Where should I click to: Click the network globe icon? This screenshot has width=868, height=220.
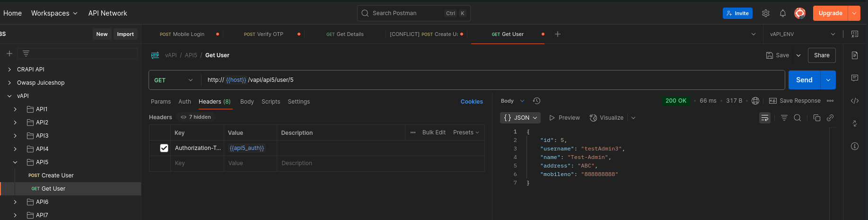coord(755,101)
